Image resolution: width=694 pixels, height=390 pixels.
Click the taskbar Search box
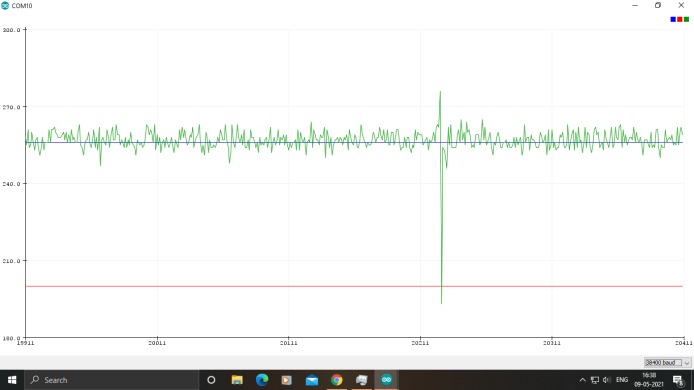click(x=111, y=380)
